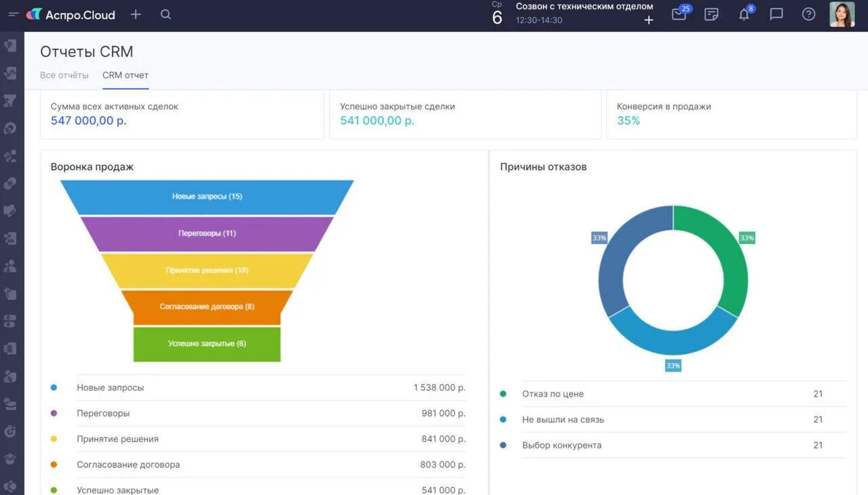Image resolution: width=868 pixels, height=495 pixels.
Task: Click the Аспро.Cloud logo
Action: 71,14
